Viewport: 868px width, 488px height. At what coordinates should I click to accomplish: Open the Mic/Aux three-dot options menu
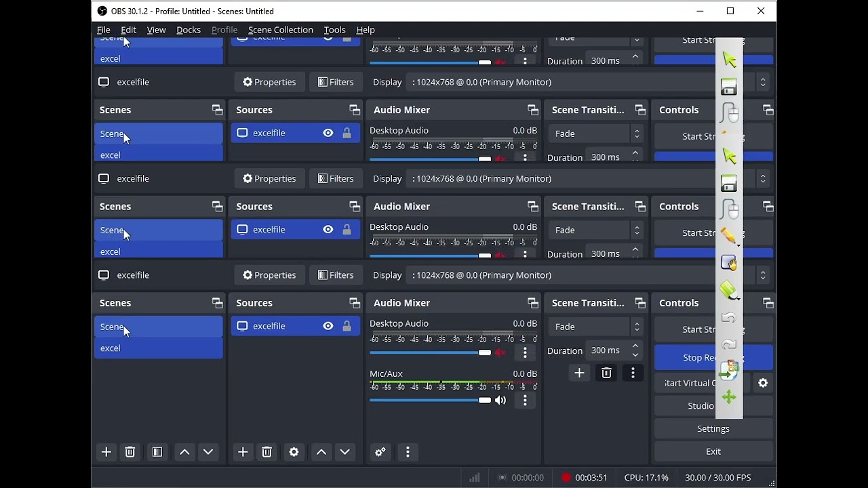tap(525, 401)
